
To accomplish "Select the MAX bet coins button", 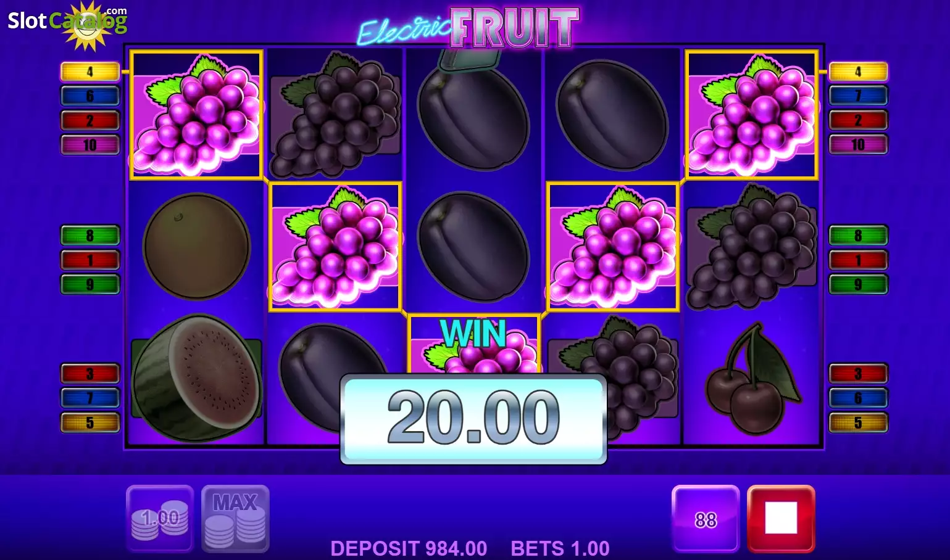I will (x=235, y=518).
